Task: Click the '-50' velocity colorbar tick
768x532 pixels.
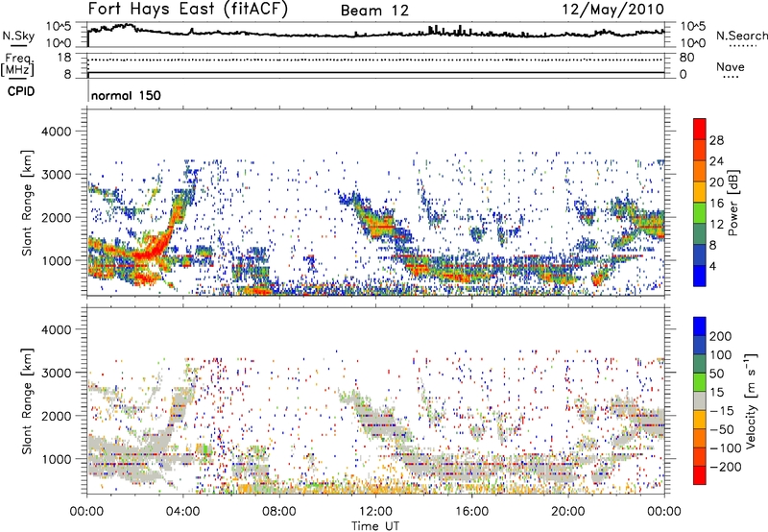Action: [722, 429]
